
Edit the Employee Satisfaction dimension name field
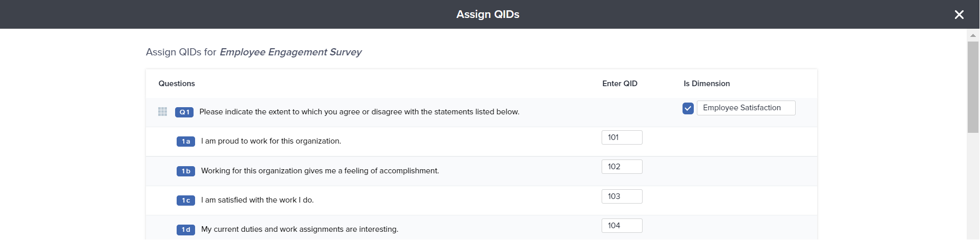click(745, 108)
